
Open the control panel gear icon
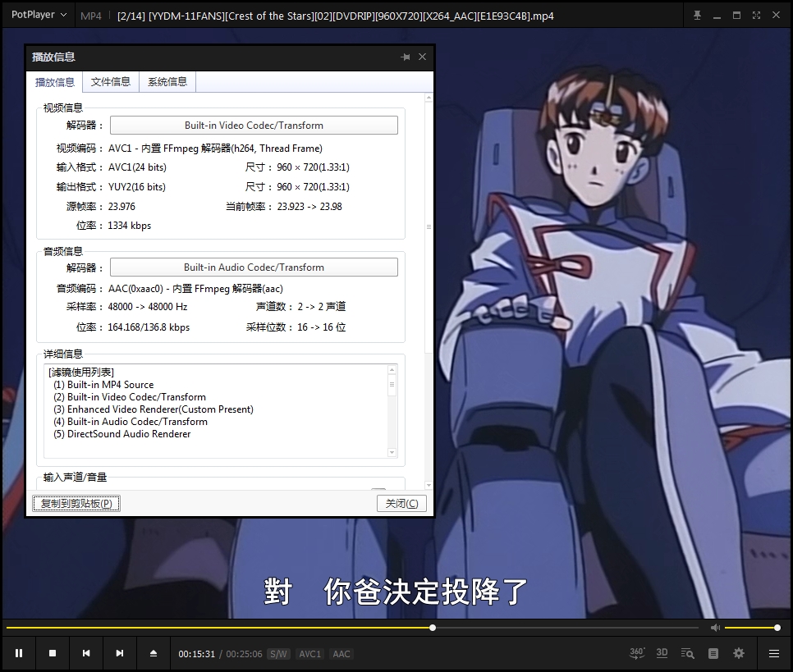(739, 653)
